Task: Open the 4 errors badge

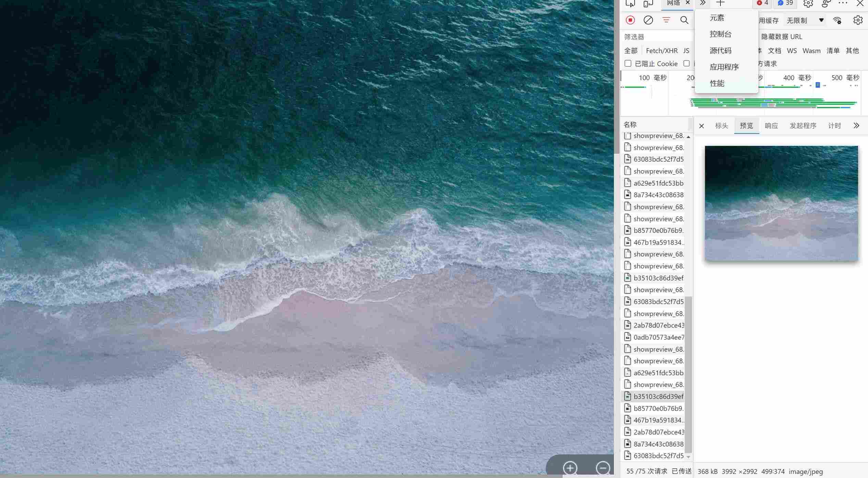Action: pyautogui.click(x=762, y=3)
